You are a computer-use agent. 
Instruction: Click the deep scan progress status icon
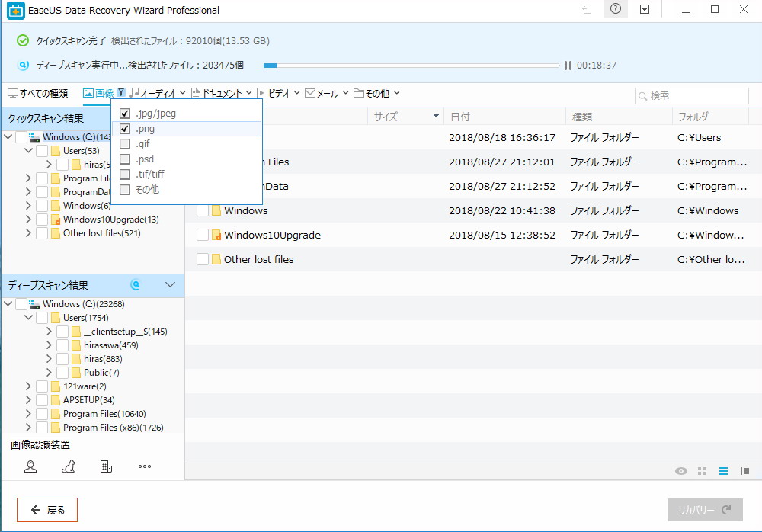tap(23, 65)
